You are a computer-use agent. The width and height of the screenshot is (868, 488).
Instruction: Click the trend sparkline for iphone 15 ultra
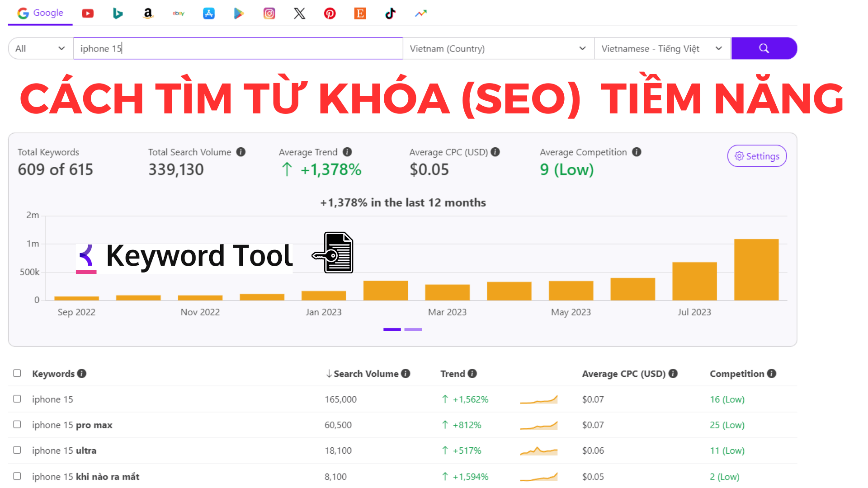click(x=538, y=451)
